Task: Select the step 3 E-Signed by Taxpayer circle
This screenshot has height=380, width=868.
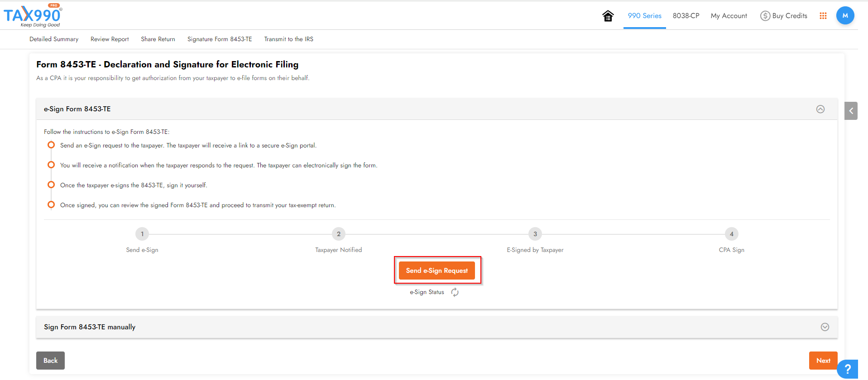Action: [x=535, y=234]
